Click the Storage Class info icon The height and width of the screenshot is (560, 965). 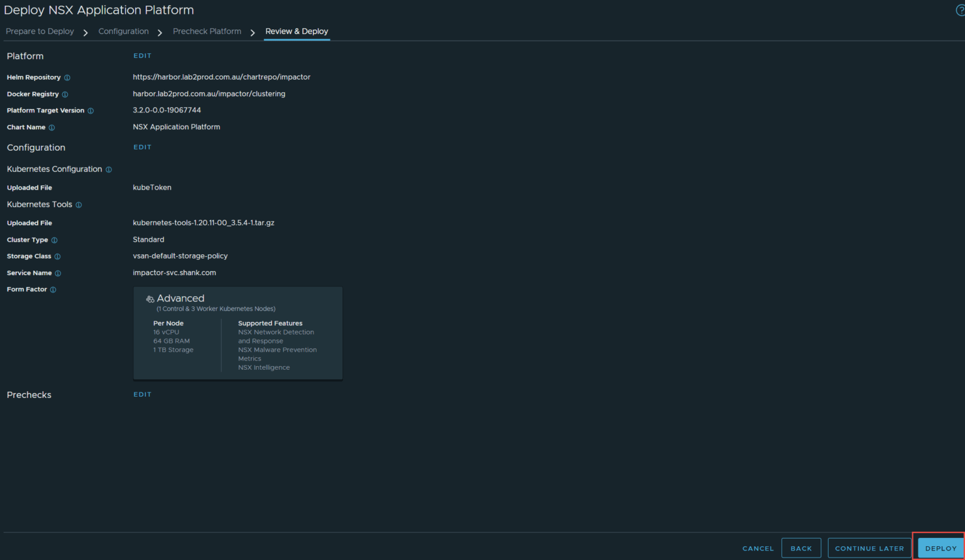point(58,256)
